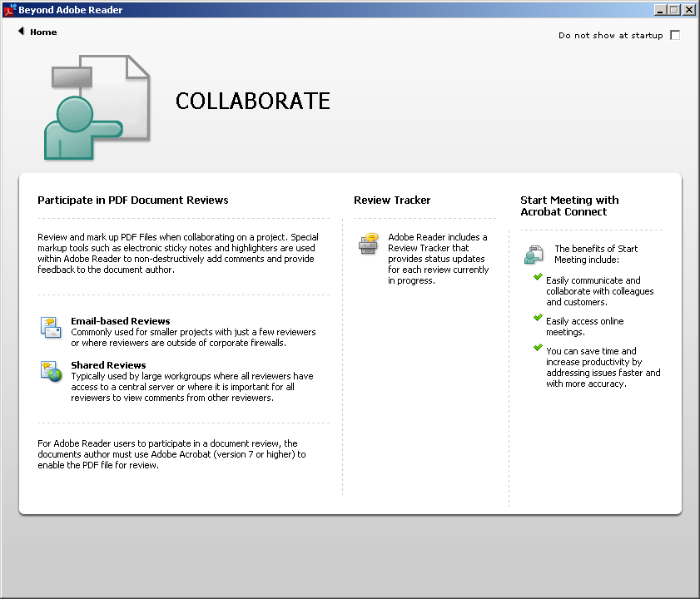This screenshot has width=700, height=599.
Task: Open the Shared Reviews heading
Action: pyautogui.click(x=108, y=365)
